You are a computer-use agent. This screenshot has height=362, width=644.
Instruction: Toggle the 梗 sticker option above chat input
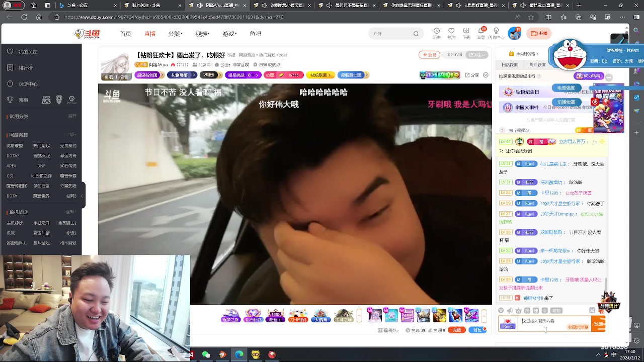coord(536,310)
